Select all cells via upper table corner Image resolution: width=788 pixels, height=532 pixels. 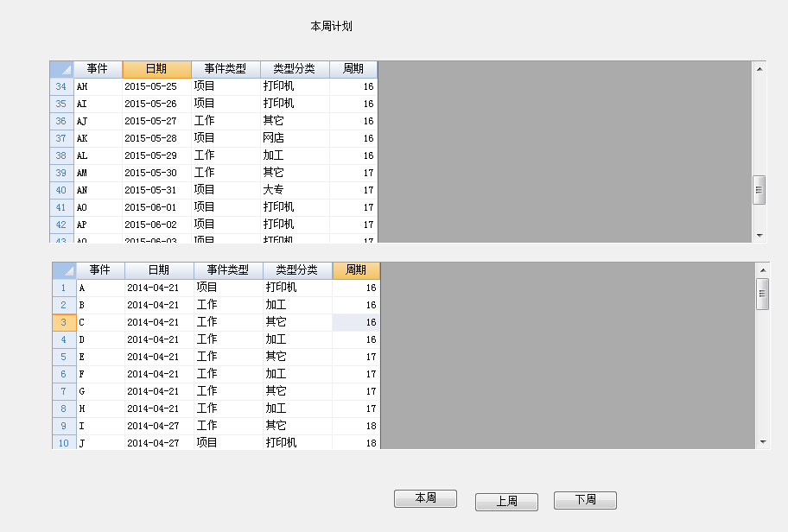[x=62, y=69]
